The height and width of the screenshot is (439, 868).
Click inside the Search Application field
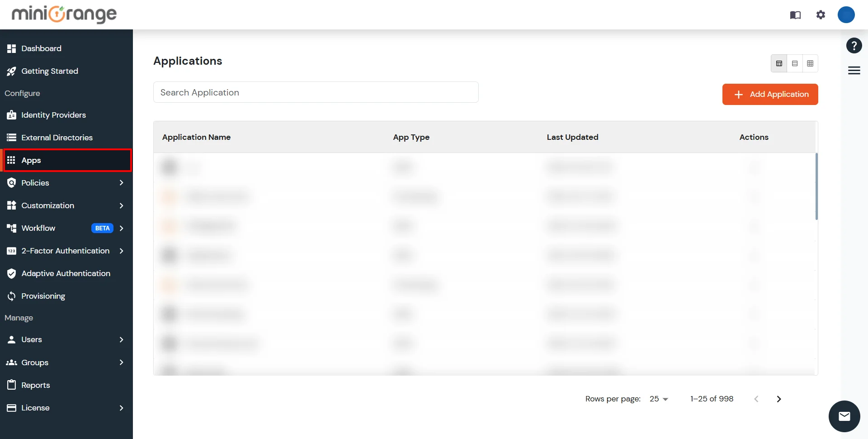click(316, 92)
